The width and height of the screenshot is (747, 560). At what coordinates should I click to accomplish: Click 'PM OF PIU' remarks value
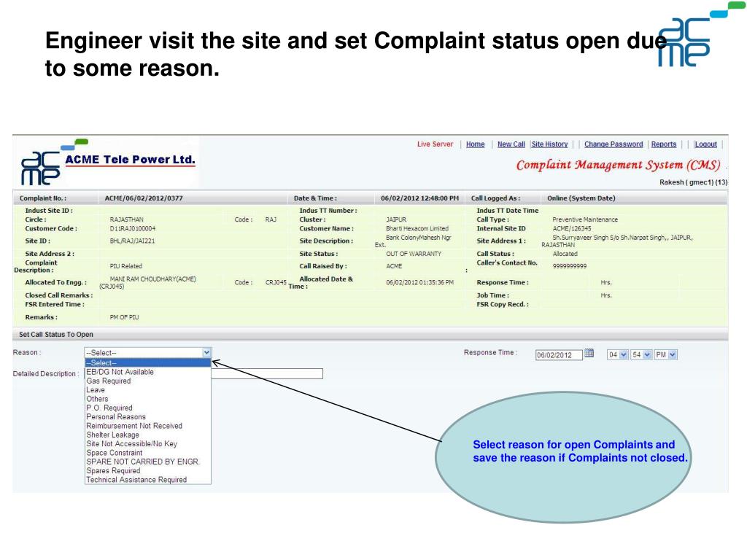(124, 317)
